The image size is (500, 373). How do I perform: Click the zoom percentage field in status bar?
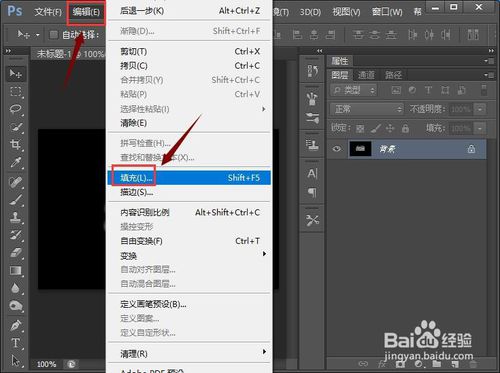click(47, 364)
